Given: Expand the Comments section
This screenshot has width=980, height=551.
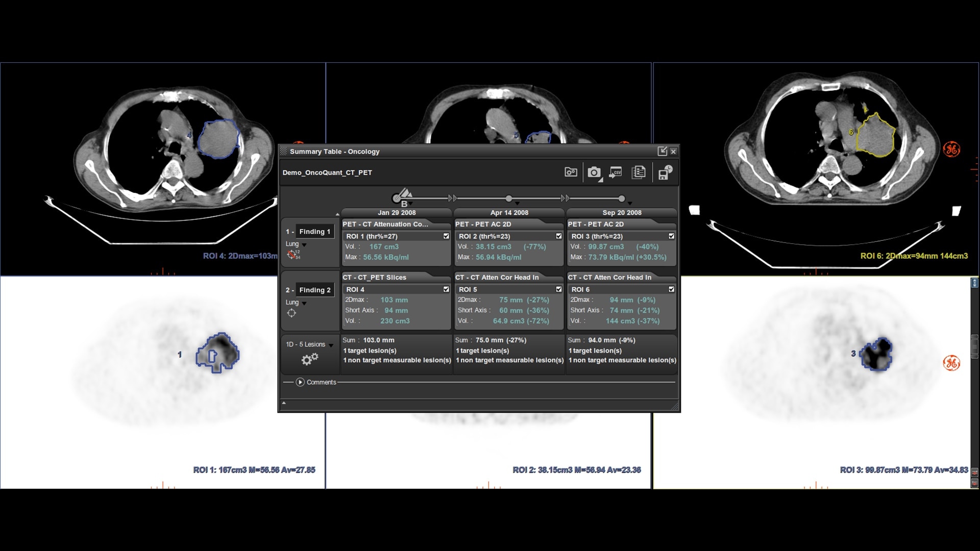Looking at the screenshot, I should point(300,382).
